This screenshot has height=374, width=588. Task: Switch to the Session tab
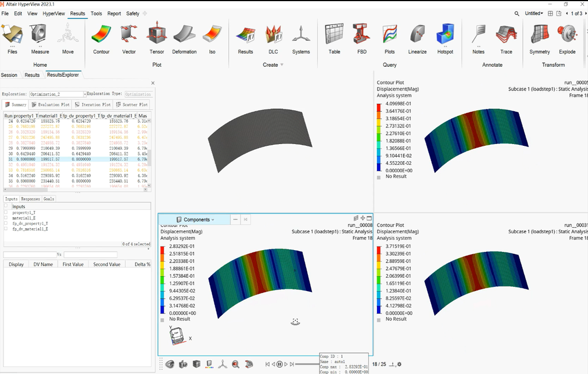pos(9,75)
